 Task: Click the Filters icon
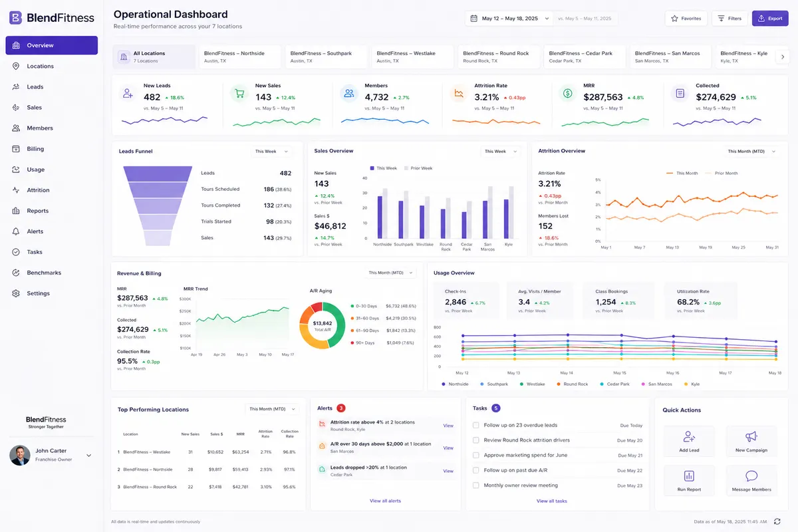pyautogui.click(x=721, y=19)
